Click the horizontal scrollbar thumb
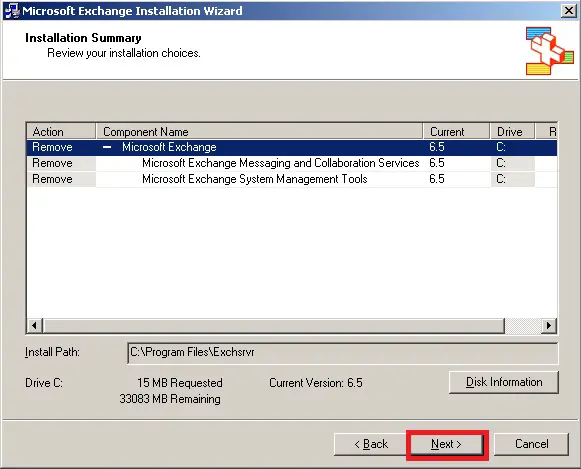Screen dimensions: 581x469 click(x=274, y=326)
